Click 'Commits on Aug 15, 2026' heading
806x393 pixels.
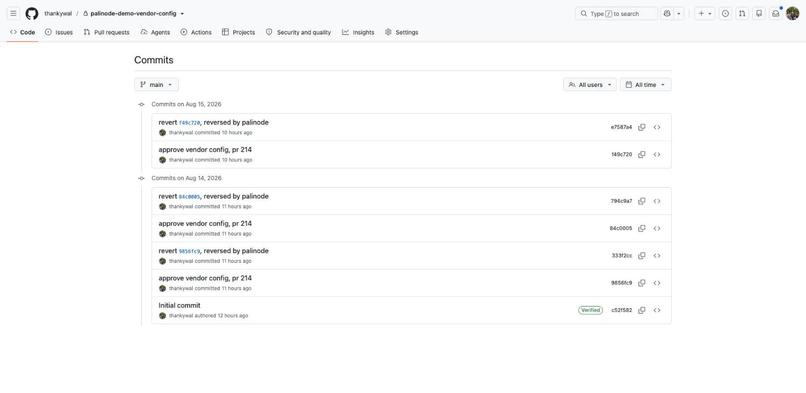186,104
